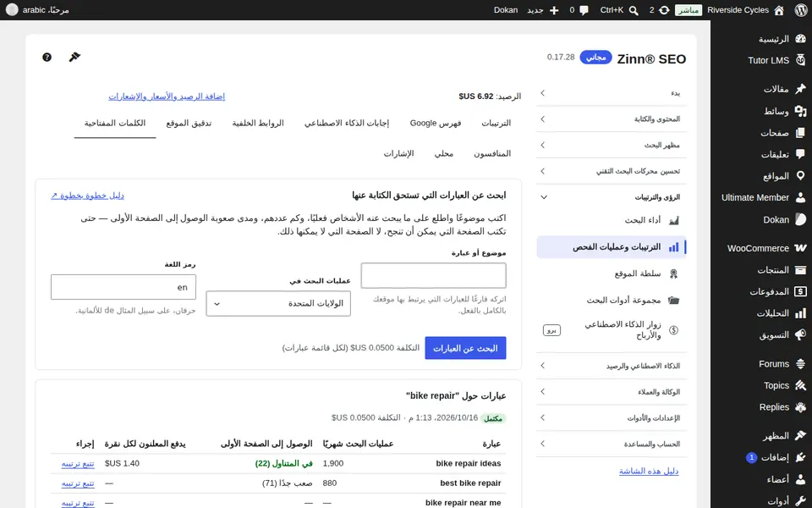The height and width of the screenshot is (508, 812).
Task: Open the المدفوعات payments icon
Action: pos(800,291)
